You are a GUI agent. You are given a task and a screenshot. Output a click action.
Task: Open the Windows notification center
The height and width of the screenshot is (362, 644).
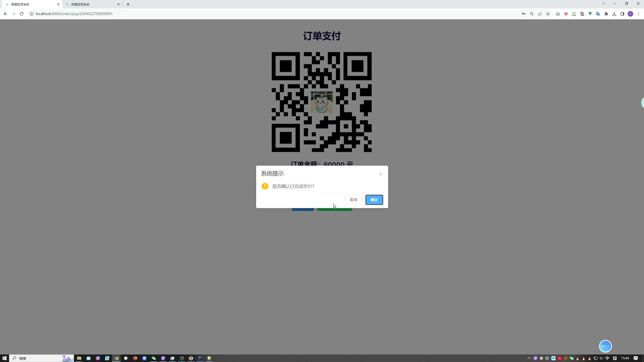636,358
